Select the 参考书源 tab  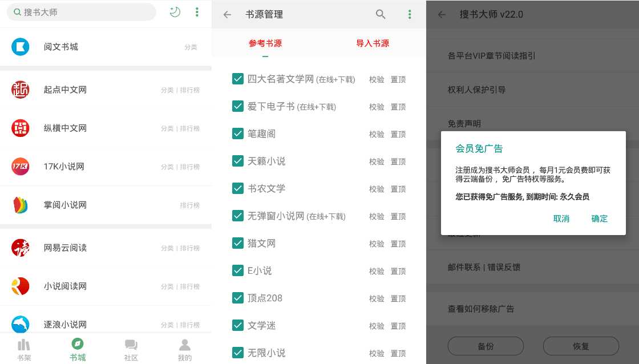click(265, 43)
